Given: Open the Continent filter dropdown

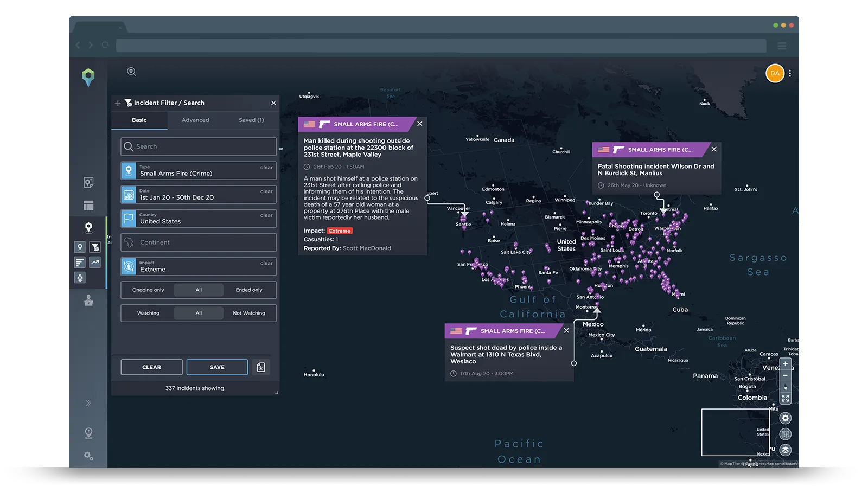Looking at the screenshot, I should click(x=199, y=242).
